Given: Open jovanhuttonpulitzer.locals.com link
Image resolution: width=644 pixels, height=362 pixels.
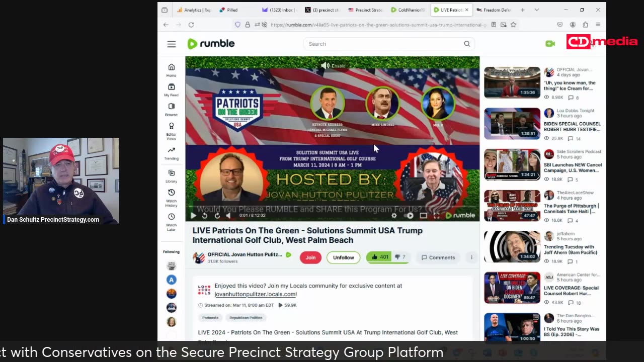Looking at the screenshot, I should coord(256,294).
